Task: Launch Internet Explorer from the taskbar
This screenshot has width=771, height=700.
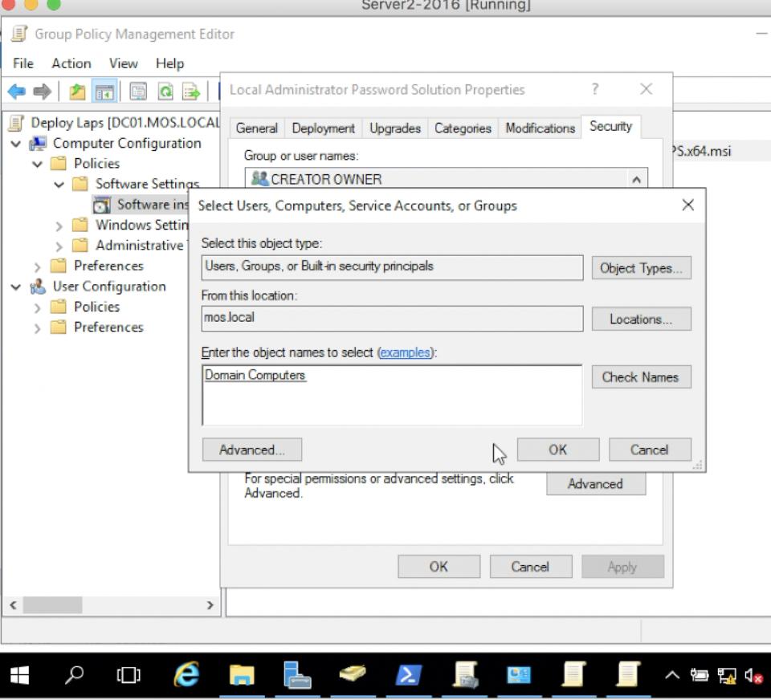Action: (x=187, y=674)
